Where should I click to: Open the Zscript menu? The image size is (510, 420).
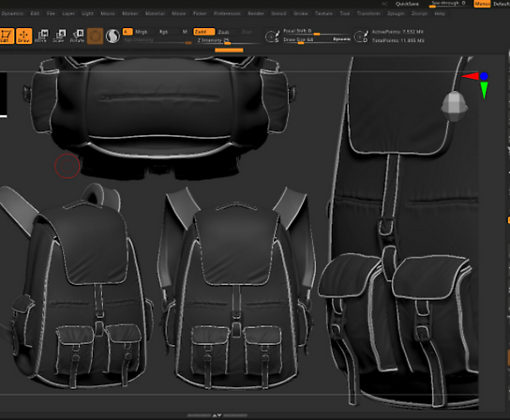click(x=420, y=13)
